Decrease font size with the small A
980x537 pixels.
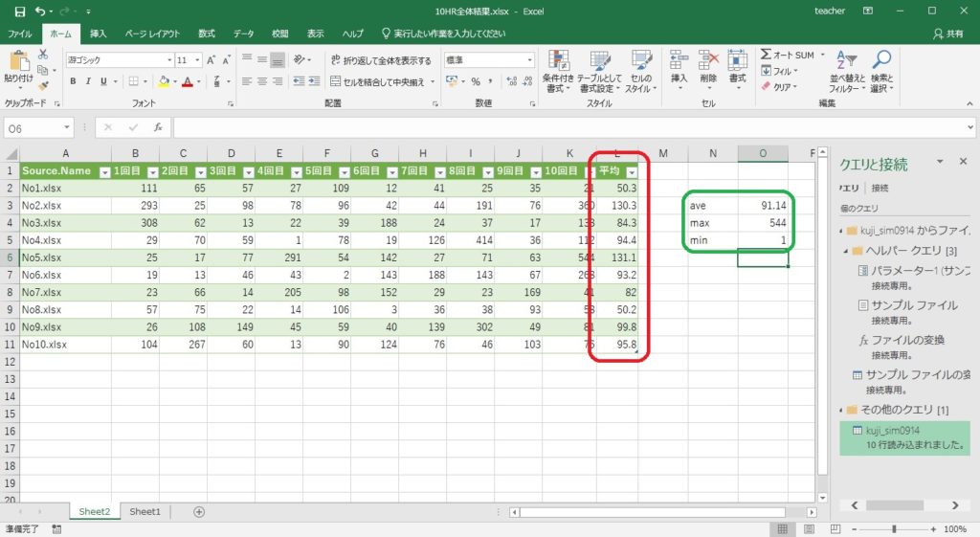[x=226, y=60]
